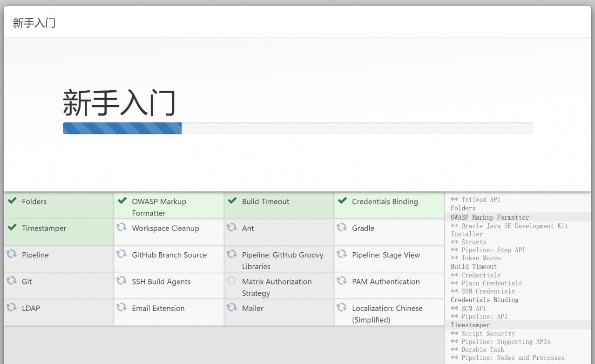Image resolution: width=595 pixels, height=364 pixels.
Task: Select the Pipeline: Stage View label
Action: [x=386, y=255]
